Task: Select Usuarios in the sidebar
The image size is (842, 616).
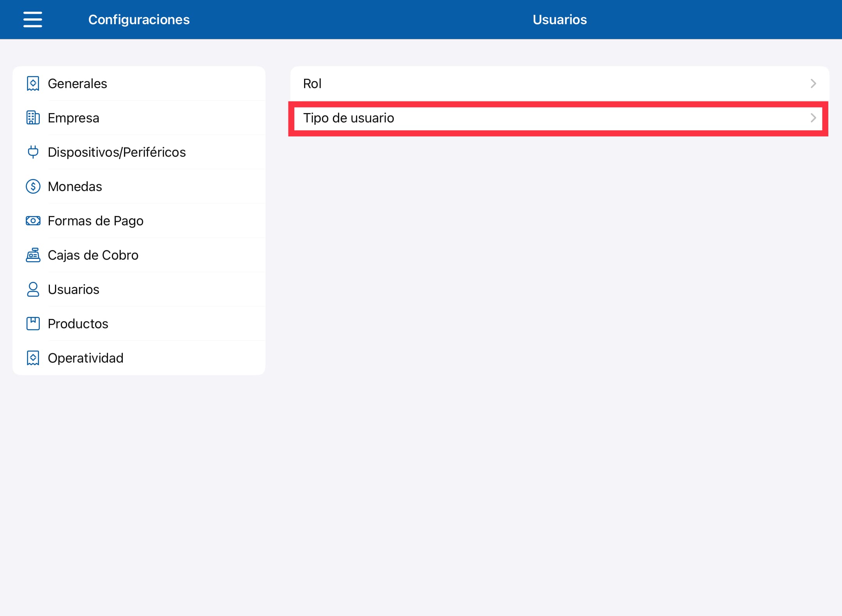Action: [139, 289]
